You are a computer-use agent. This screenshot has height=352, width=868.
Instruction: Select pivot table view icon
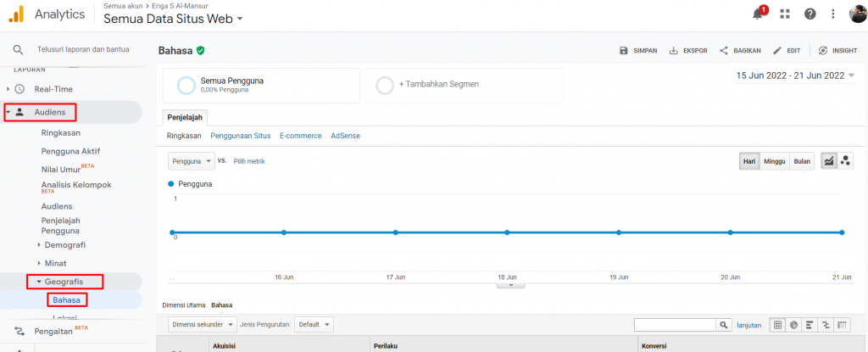[843, 325]
